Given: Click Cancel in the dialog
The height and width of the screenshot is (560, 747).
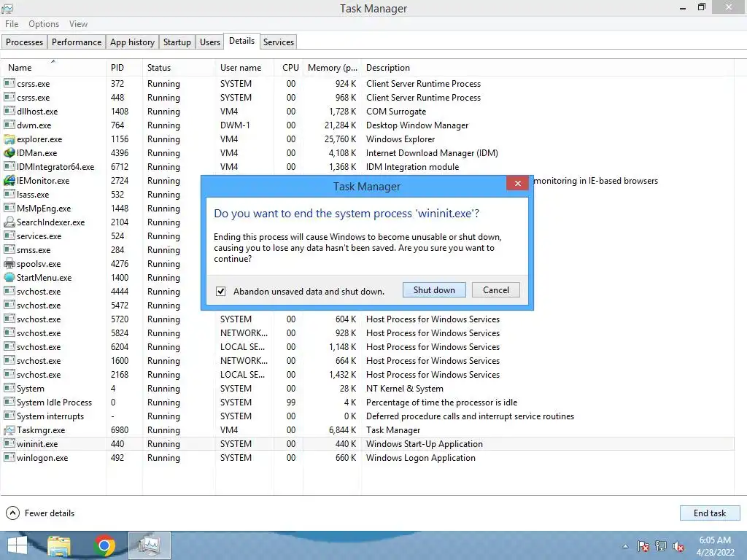Looking at the screenshot, I should (496, 290).
